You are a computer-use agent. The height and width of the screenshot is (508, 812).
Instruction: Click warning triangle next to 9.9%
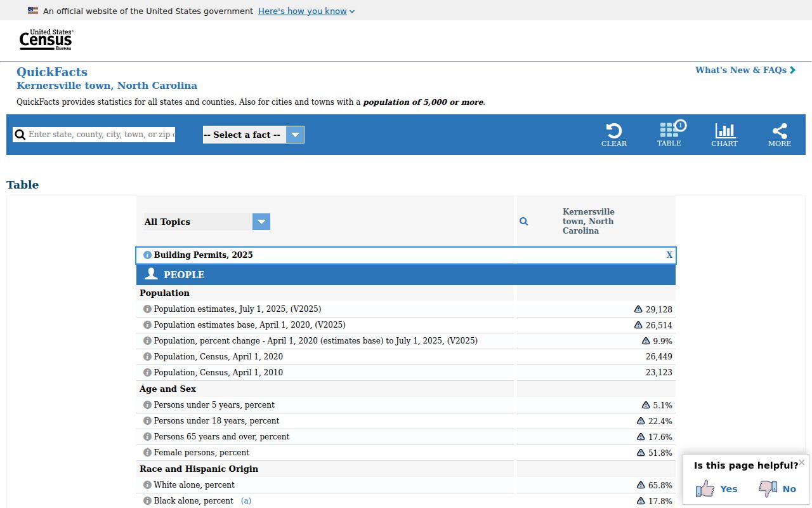(x=646, y=341)
